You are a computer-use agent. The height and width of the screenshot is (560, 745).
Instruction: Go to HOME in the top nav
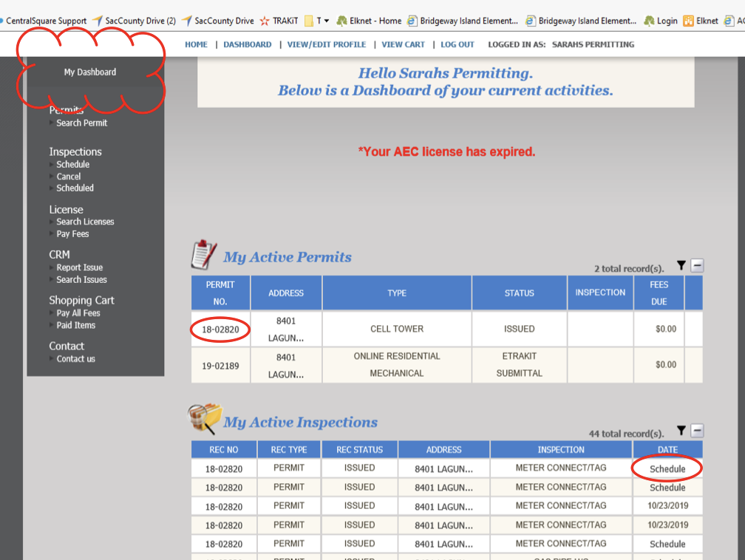197,44
